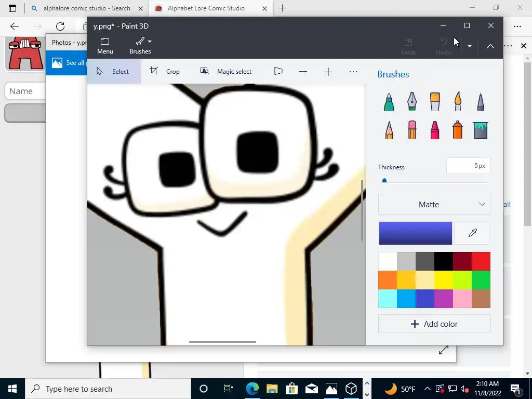Select the Watercolor brush tool
Screen dimensions: 532x399
[458, 102]
